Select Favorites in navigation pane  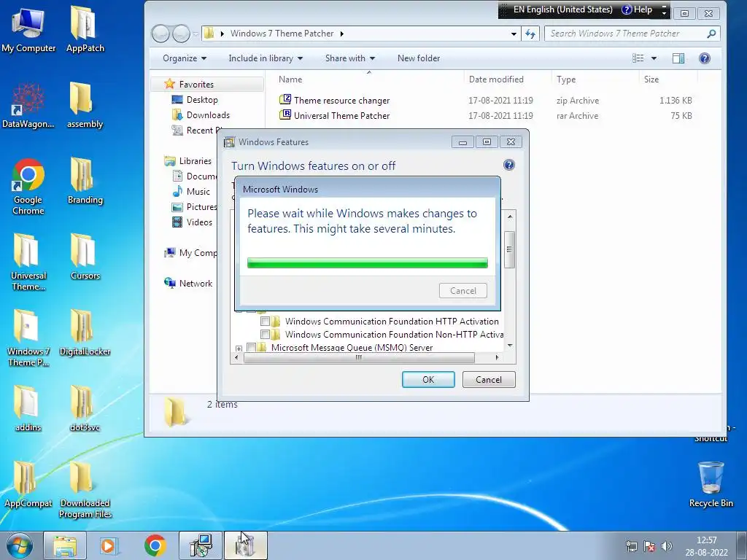pos(196,85)
